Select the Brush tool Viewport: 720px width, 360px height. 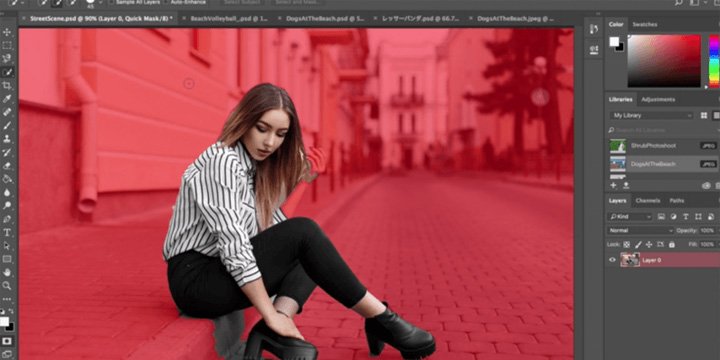click(7, 125)
